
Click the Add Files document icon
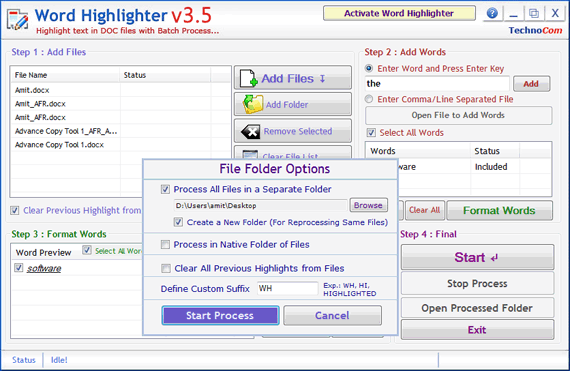pos(249,78)
